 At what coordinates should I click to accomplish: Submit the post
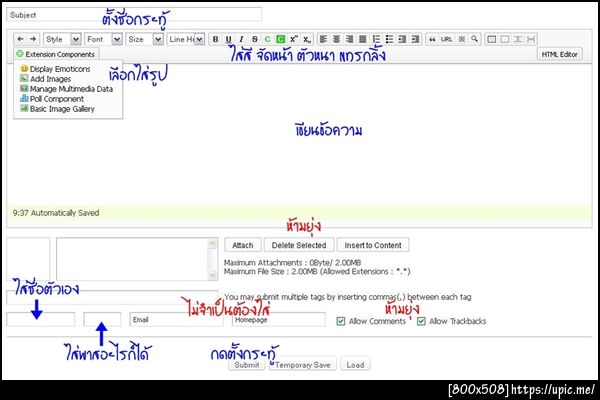[247, 365]
